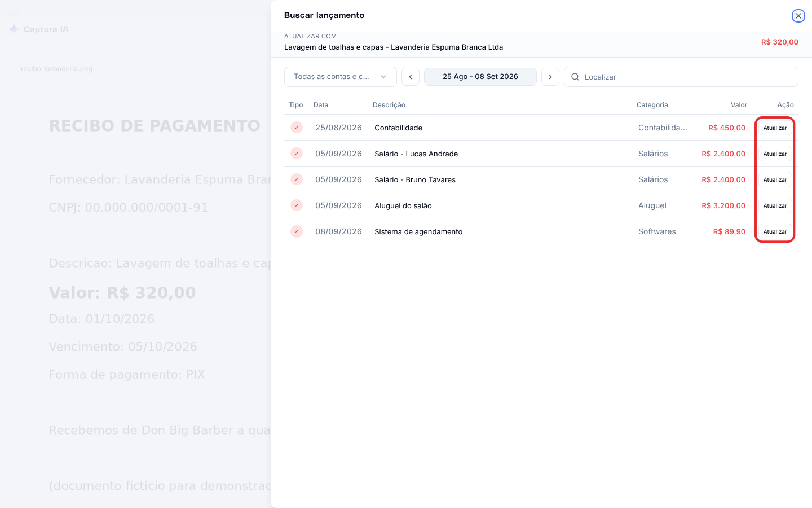Select Salário - Bruno Tavares description
The image size is (812, 508).
415,179
